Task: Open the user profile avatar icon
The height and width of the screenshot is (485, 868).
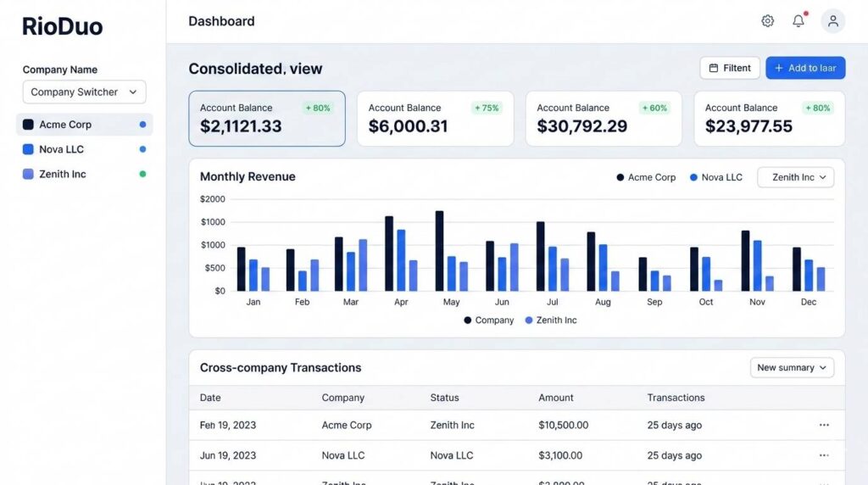Action: coord(832,21)
